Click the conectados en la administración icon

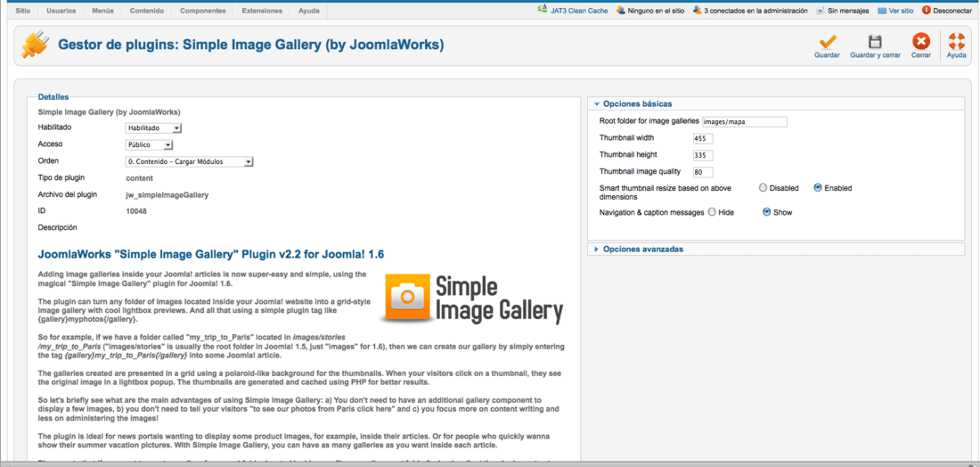(697, 10)
